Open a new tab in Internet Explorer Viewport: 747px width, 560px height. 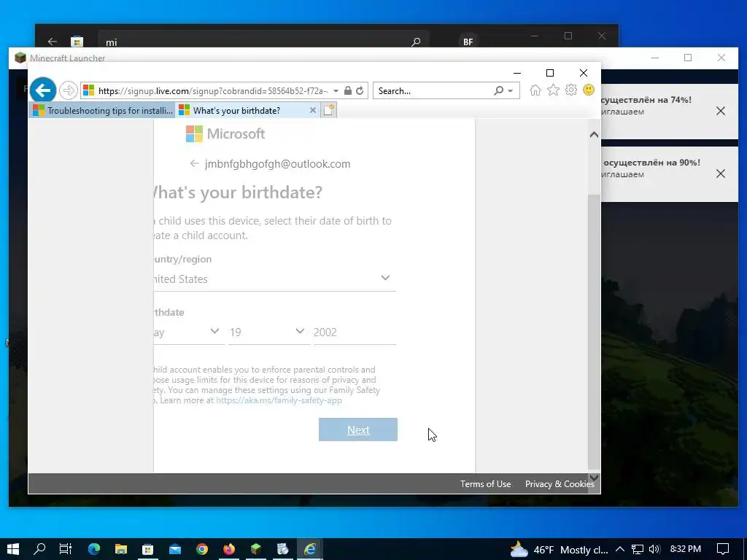tap(329, 111)
